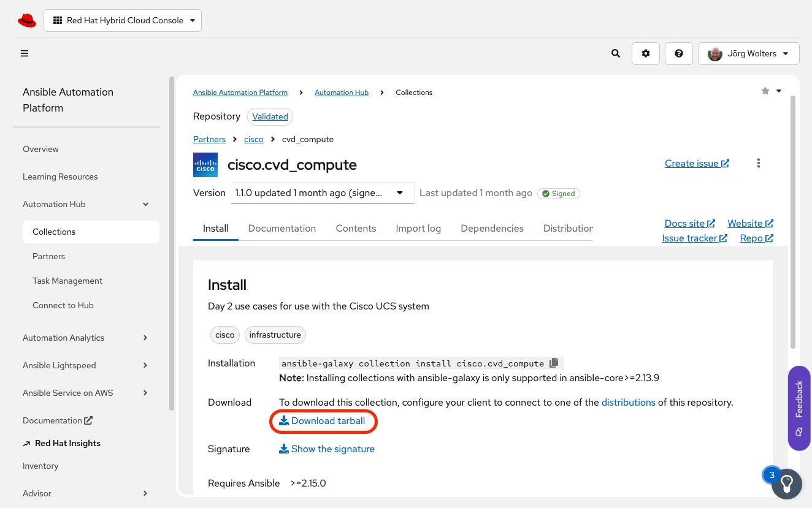Viewport: 812px width, 508px height.
Task: Click the main content vertical scrollbar
Action: [x=794, y=221]
